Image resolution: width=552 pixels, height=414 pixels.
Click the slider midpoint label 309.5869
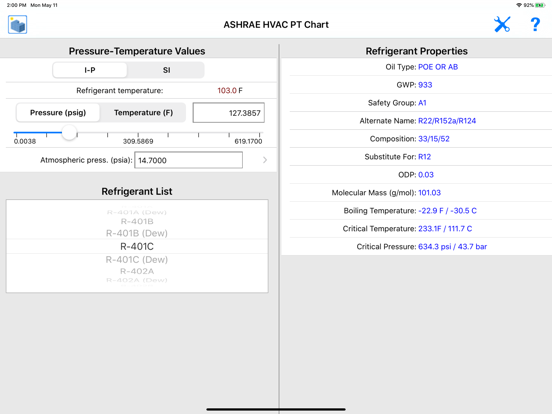138,141
